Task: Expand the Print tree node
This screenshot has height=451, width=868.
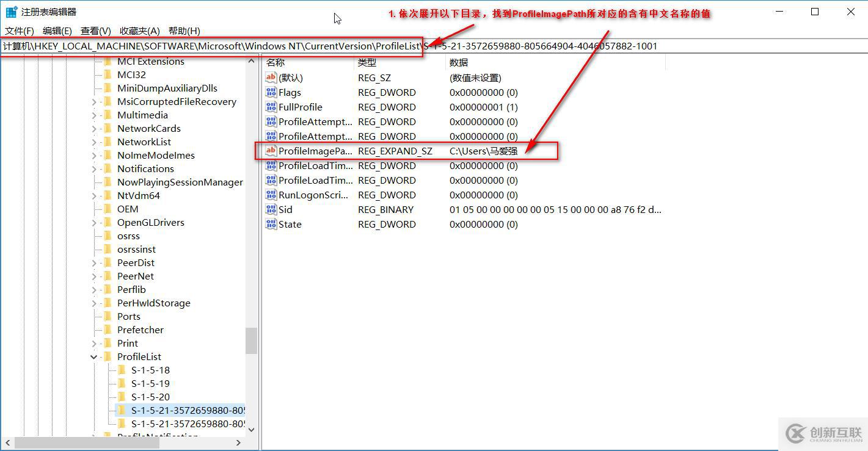Action: point(93,343)
